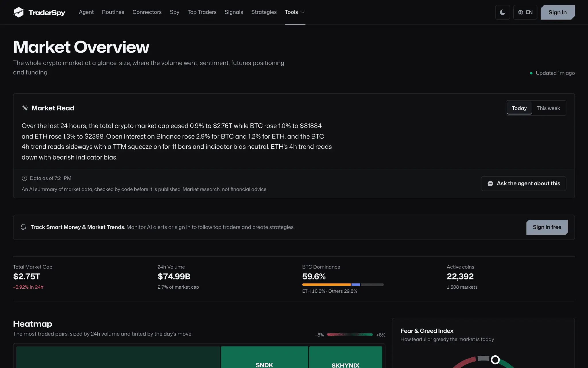Click the 1,508 markets label

click(x=462, y=287)
